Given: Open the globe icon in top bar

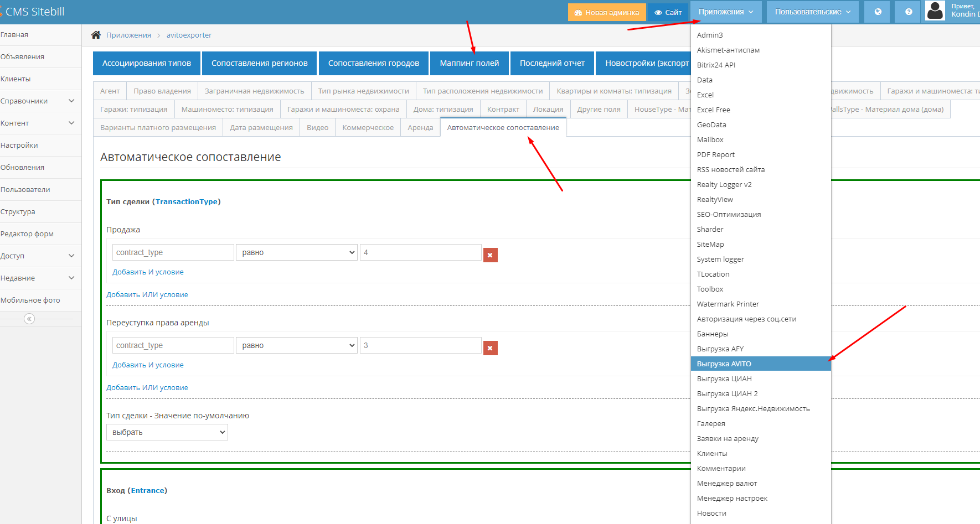Looking at the screenshot, I should click(x=878, y=12).
